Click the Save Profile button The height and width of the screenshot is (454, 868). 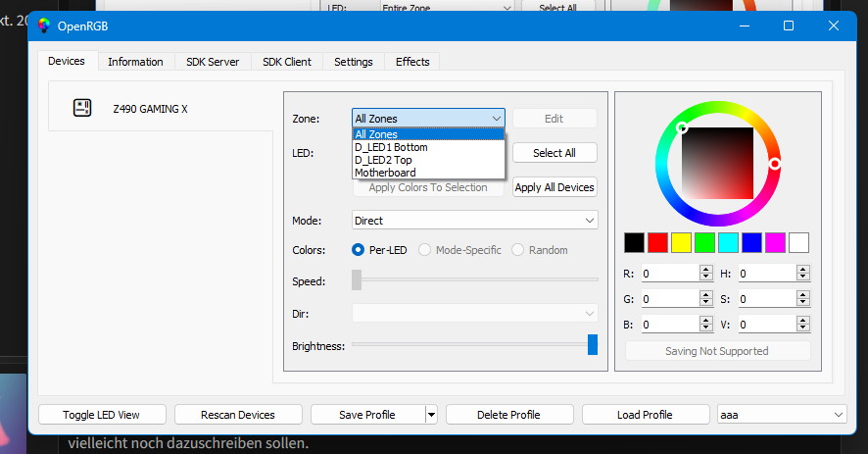pyautogui.click(x=367, y=415)
